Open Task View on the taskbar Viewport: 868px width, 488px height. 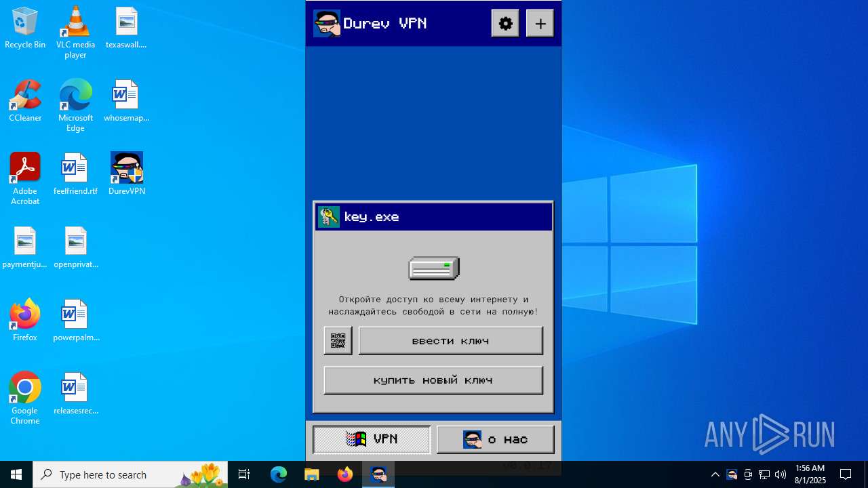244,474
